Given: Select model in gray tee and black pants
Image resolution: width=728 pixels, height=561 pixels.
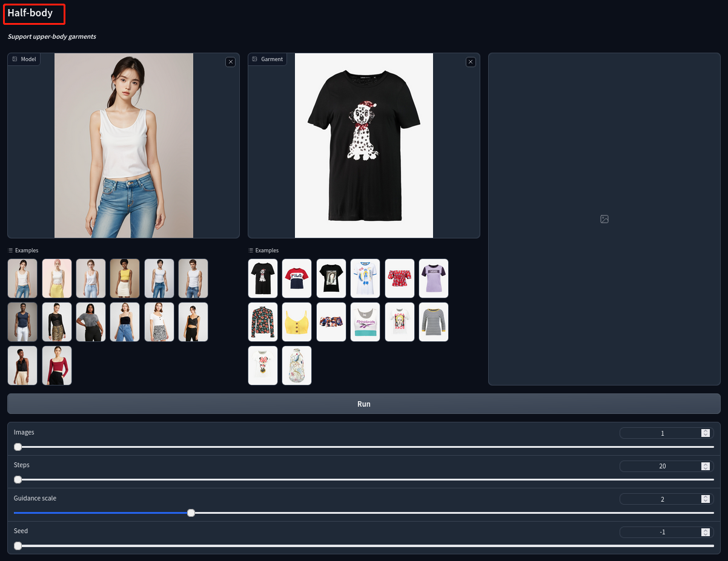Looking at the screenshot, I should pos(91,322).
